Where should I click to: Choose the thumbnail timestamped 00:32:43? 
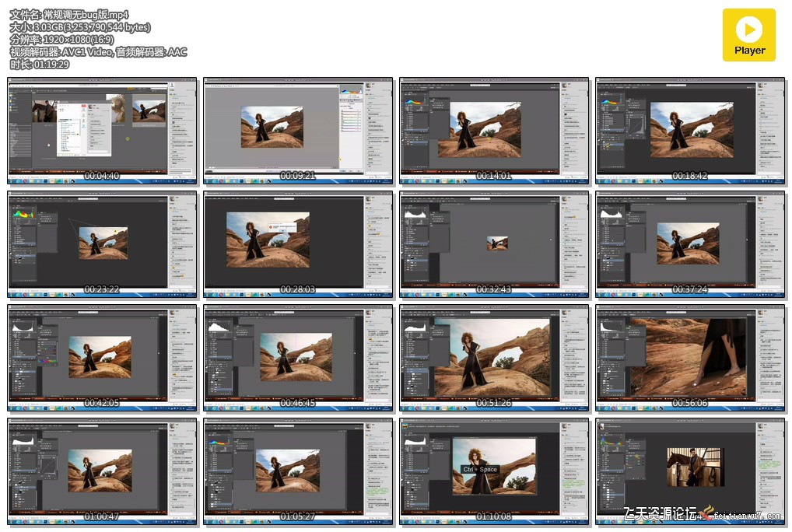(494, 245)
